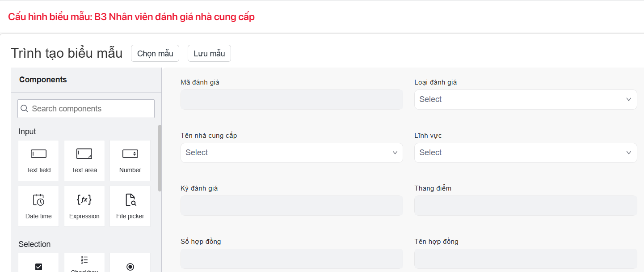Click the Thang điểm input box
644x272 pixels.
pyautogui.click(x=525, y=205)
